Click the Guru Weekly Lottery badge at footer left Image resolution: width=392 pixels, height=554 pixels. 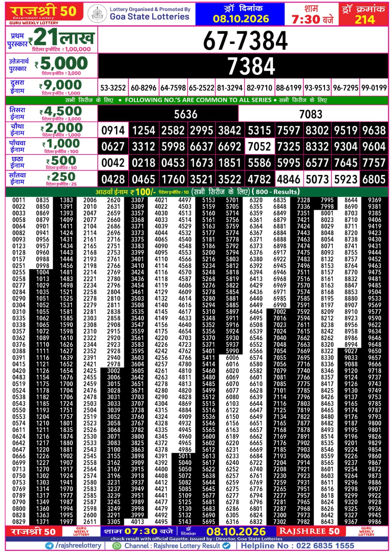(81, 531)
